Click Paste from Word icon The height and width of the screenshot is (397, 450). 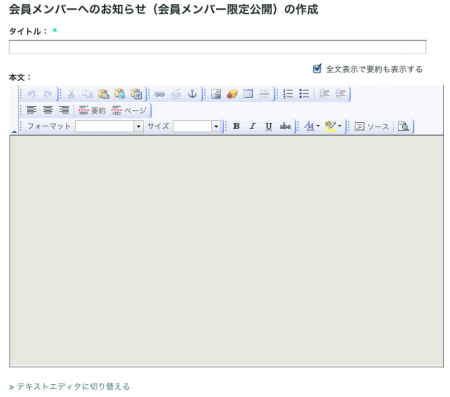[x=136, y=94]
